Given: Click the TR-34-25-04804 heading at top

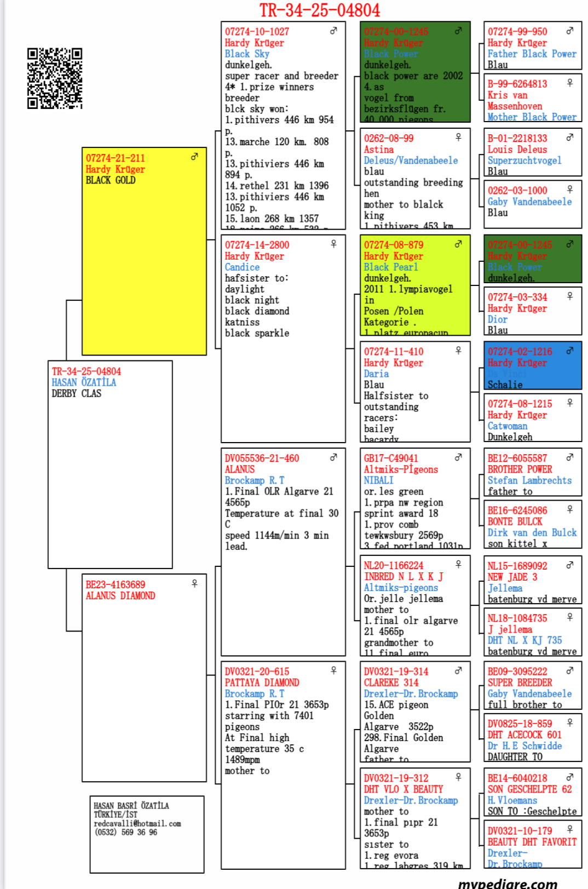Looking at the screenshot, I should coord(319,10).
